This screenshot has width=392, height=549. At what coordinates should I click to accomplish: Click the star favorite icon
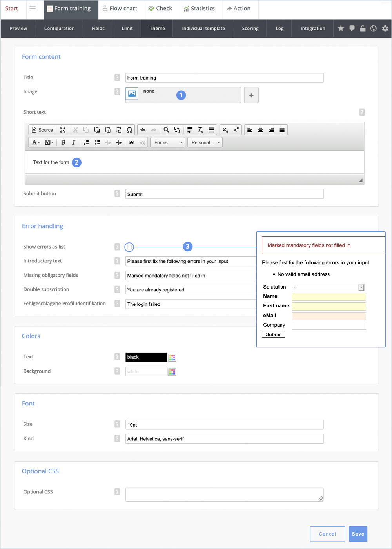[341, 28]
